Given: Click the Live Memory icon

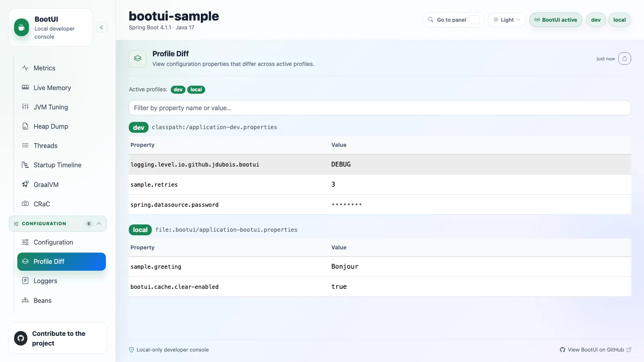Looking at the screenshot, I should click(25, 87).
